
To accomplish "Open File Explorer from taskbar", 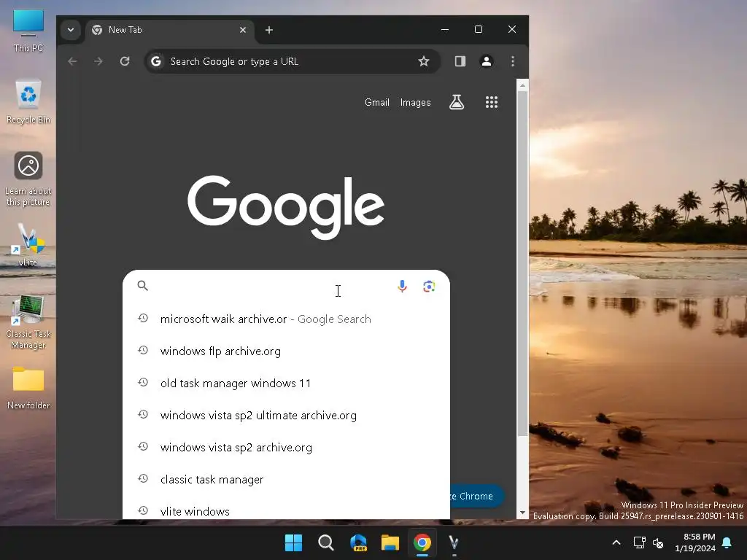I will (390, 542).
